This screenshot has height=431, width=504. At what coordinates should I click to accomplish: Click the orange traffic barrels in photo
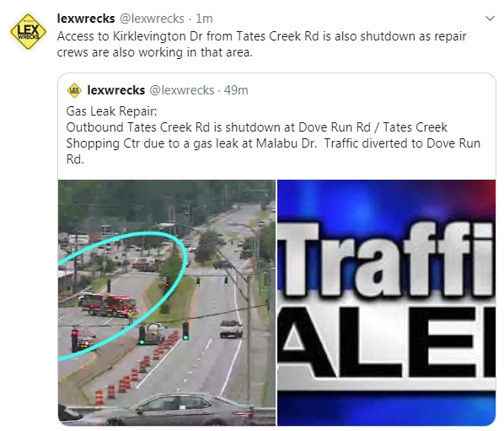[138, 367]
